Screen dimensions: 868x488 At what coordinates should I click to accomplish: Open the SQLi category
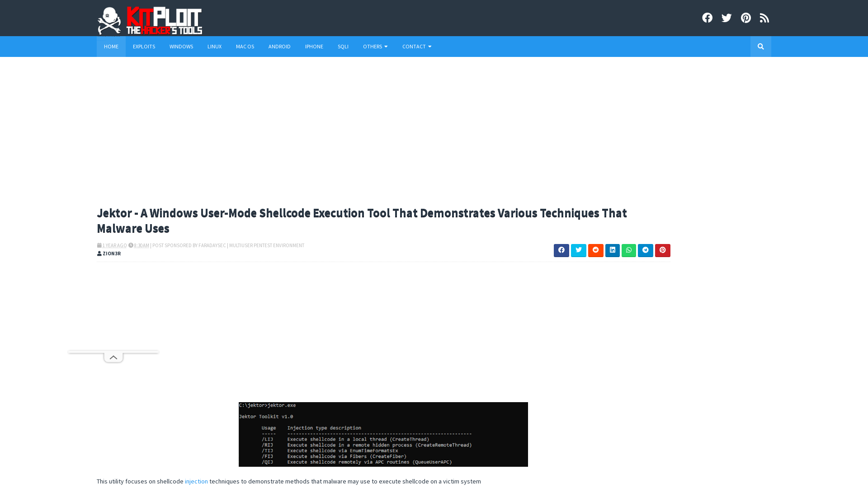point(343,47)
